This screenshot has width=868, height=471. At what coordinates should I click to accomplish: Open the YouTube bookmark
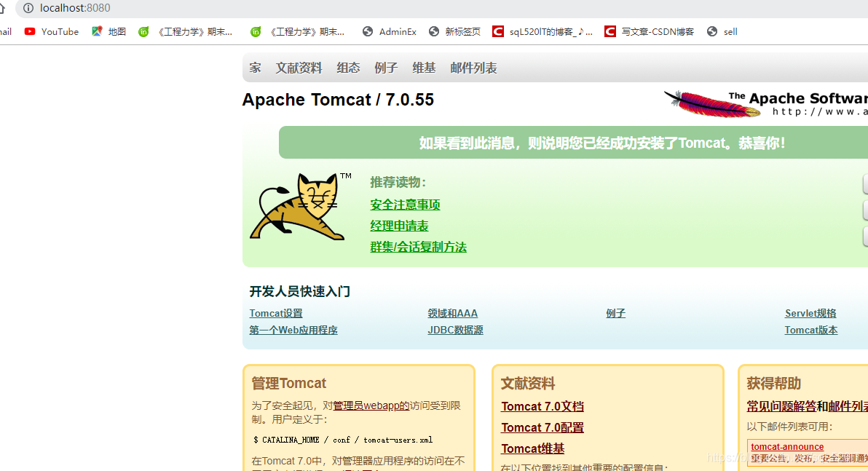pos(52,31)
